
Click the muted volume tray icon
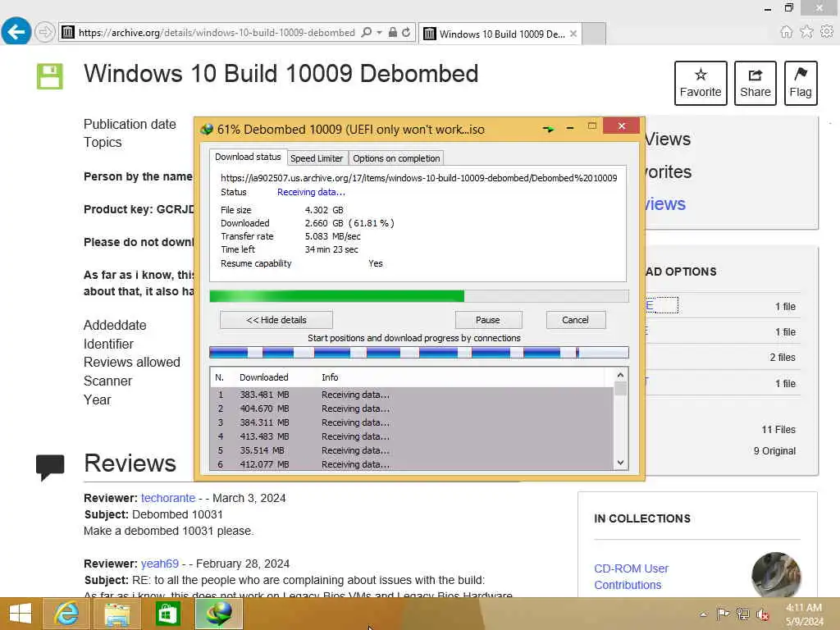tap(763, 614)
